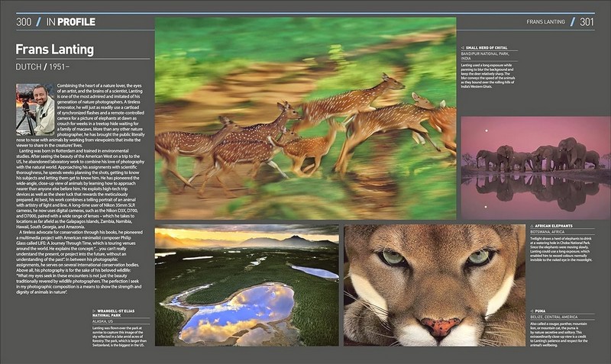Screen dimensions: 611x364
Task: Click the arrow marker beside Wrangell-St Elias caption
Action: [94, 311]
